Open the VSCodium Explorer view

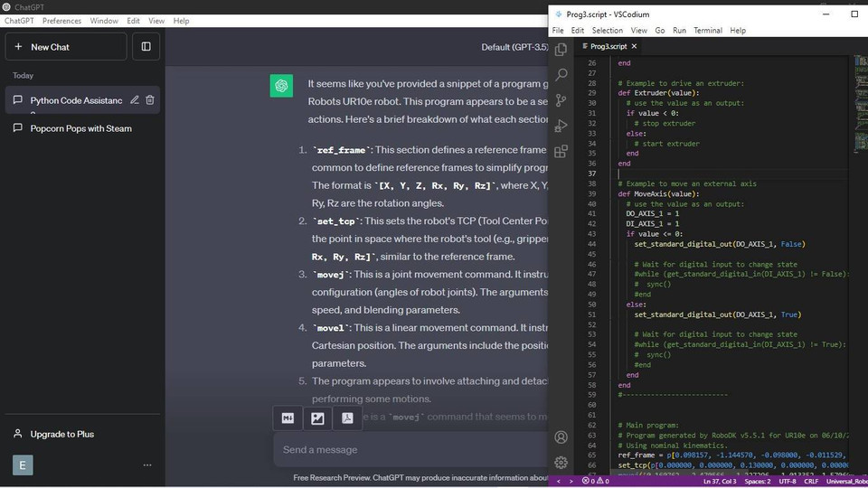tap(561, 50)
